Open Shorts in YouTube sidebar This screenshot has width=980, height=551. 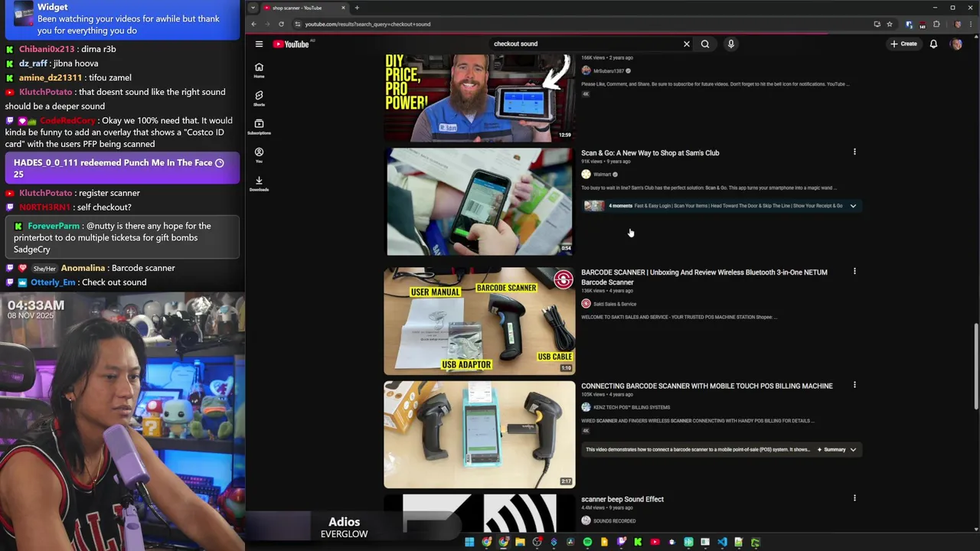point(259,99)
